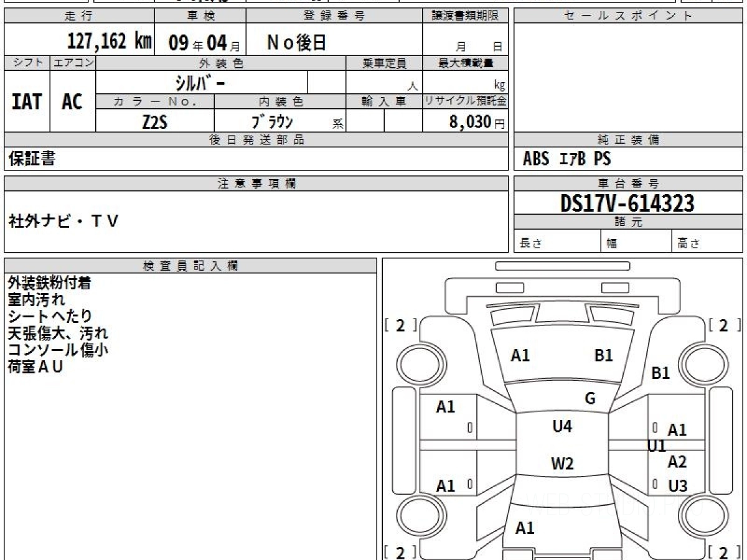Click the エアコン label
Image resolution: width=747 pixels, height=560 pixels.
(x=73, y=63)
